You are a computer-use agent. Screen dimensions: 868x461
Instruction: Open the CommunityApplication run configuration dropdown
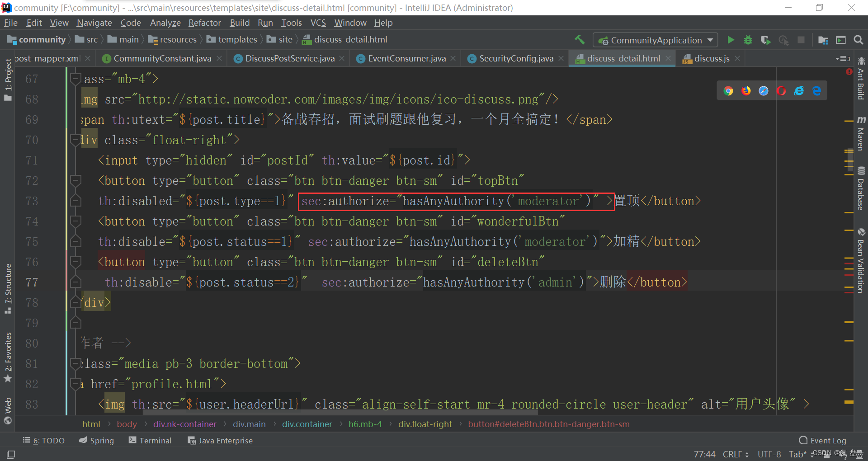(x=656, y=40)
